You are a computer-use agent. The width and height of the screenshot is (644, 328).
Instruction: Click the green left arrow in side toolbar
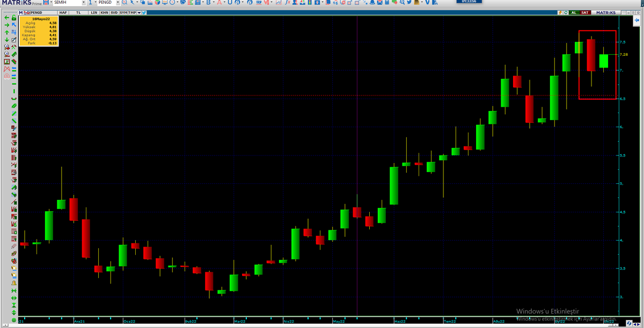pos(6,18)
